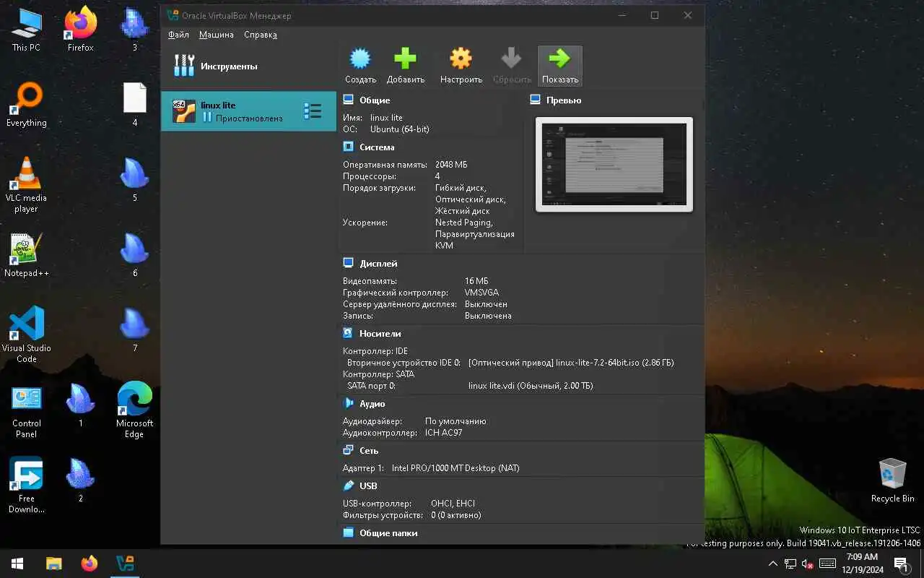
Task: Click the Создать (create) toolbar icon
Action: (x=360, y=59)
